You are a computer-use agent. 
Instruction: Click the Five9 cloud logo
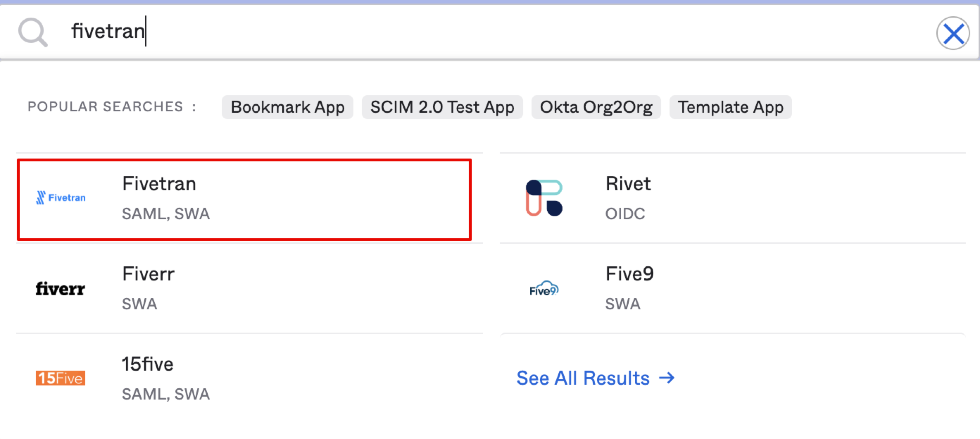pos(544,289)
